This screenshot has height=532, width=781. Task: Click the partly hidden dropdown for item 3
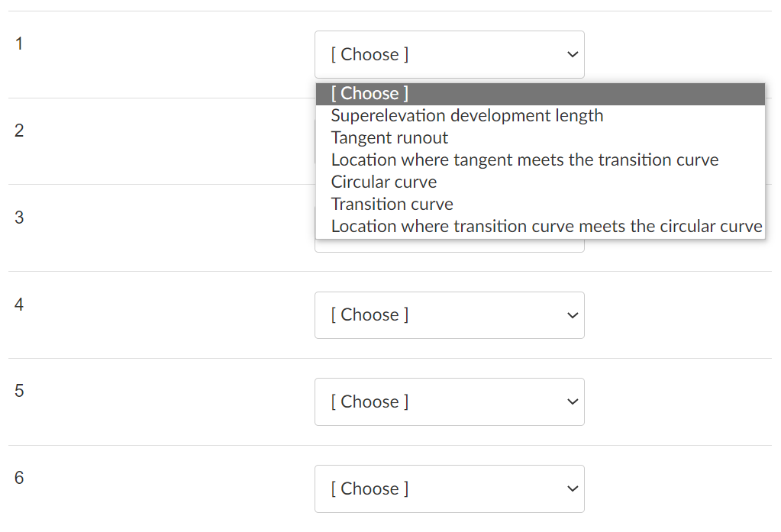pyautogui.click(x=449, y=246)
